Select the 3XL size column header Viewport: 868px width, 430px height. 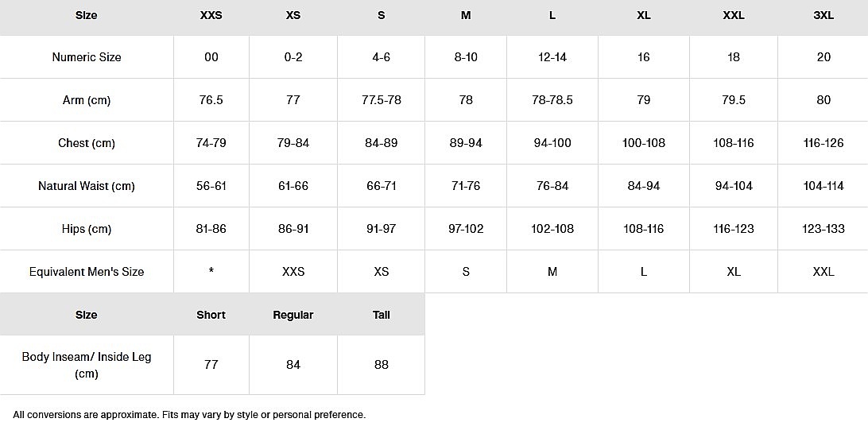[823, 15]
